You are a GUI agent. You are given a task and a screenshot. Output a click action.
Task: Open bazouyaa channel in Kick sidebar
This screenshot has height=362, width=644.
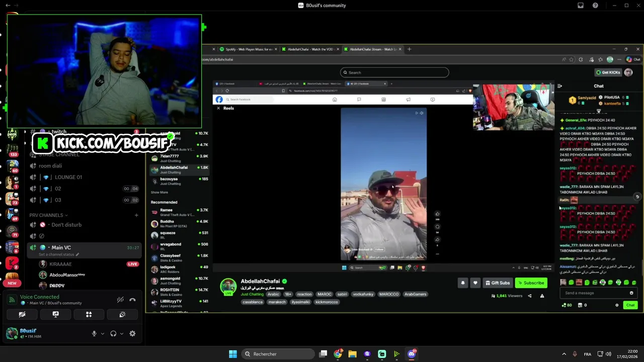(180, 181)
